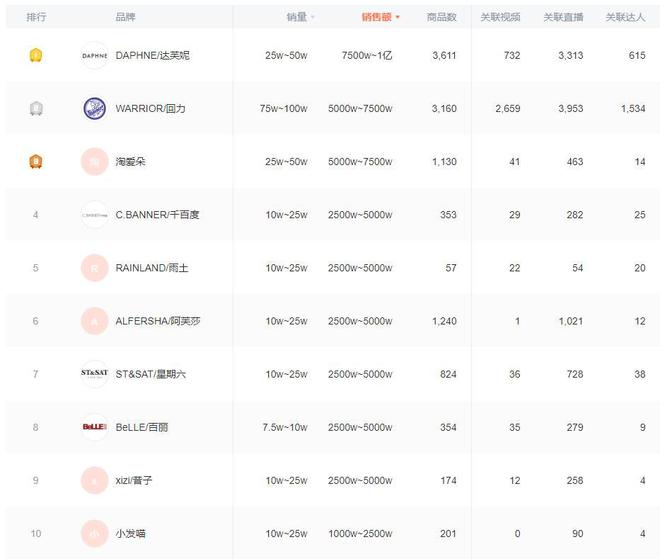Select 小发喵 livestream count 90
660x559 pixels.
point(578,533)
